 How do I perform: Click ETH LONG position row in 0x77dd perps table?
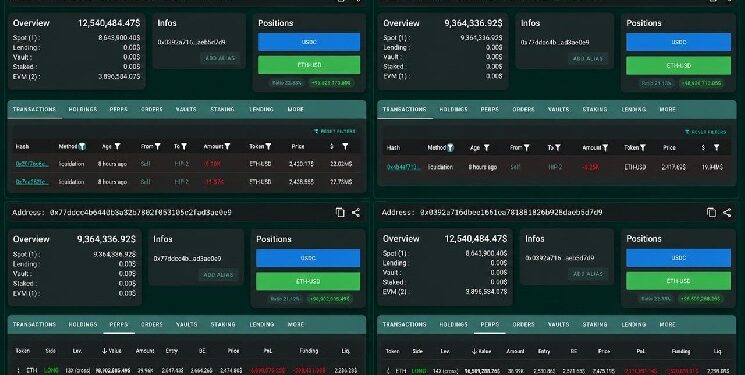point(186,370)
